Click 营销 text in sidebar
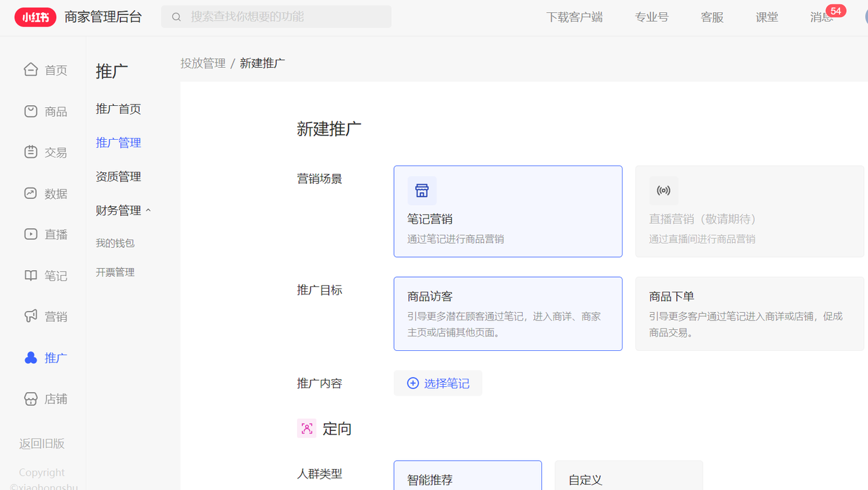Viewport: 868px width, 490px height. point(56,317)
